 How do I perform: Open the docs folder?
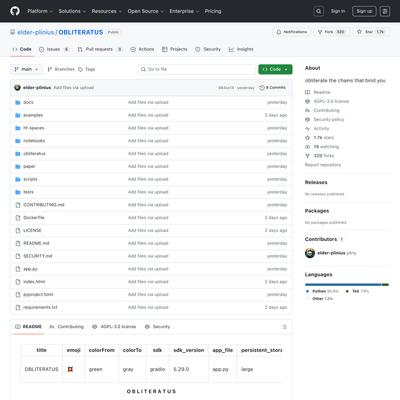(28, 102)
